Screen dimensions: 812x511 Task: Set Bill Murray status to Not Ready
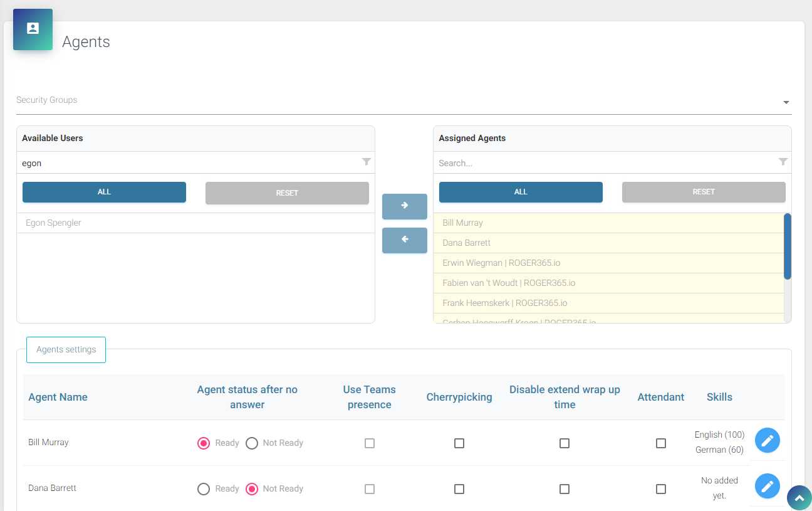252,443
